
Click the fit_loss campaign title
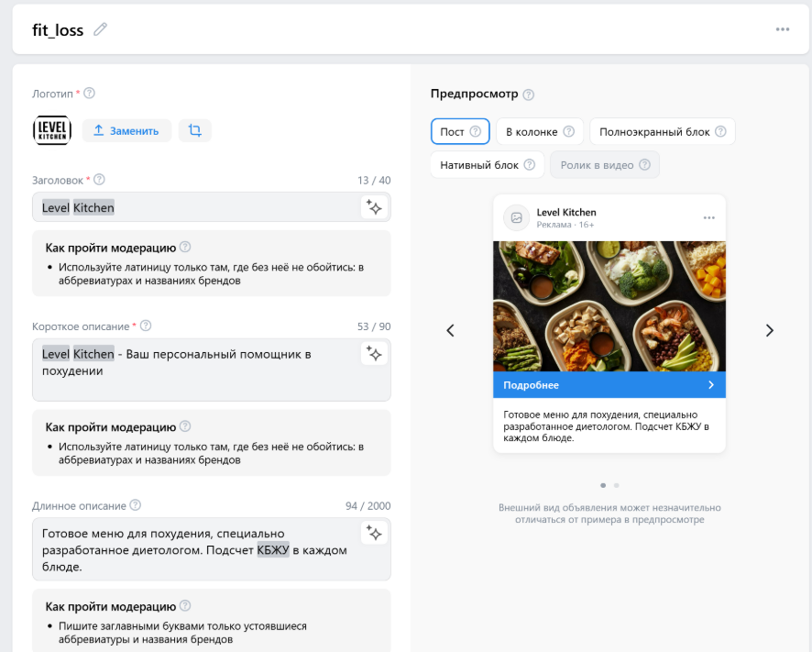click(x=58, y=30)
